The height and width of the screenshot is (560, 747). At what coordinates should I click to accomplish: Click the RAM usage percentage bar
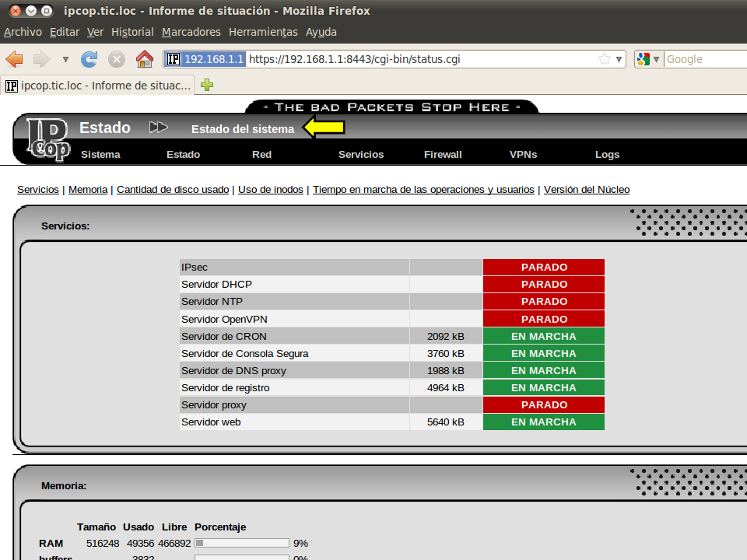pyautogui.click(x=241, y=543)
